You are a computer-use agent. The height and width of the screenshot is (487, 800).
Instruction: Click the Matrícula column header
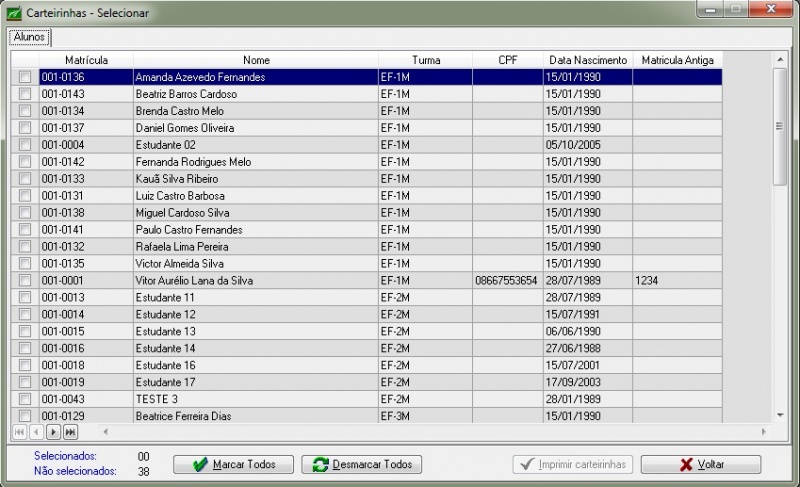[x=86, y=60]
